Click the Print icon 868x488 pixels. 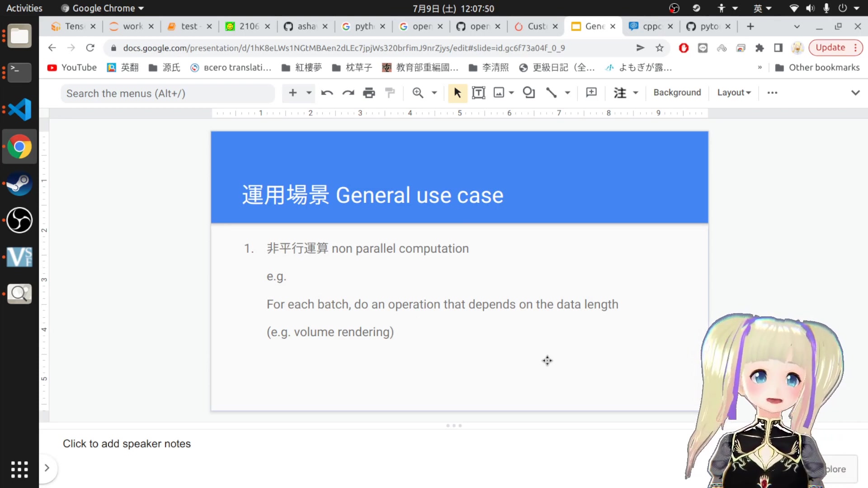pos(369,93)
